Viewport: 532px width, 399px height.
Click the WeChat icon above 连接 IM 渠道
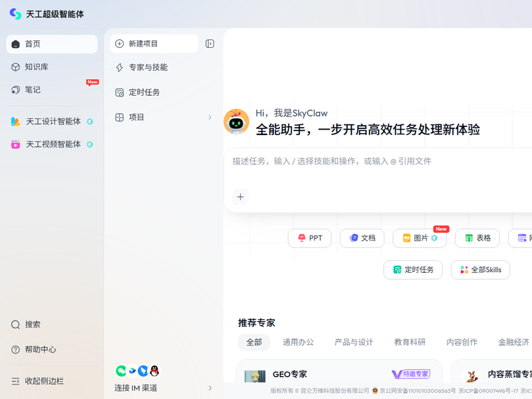121,371
